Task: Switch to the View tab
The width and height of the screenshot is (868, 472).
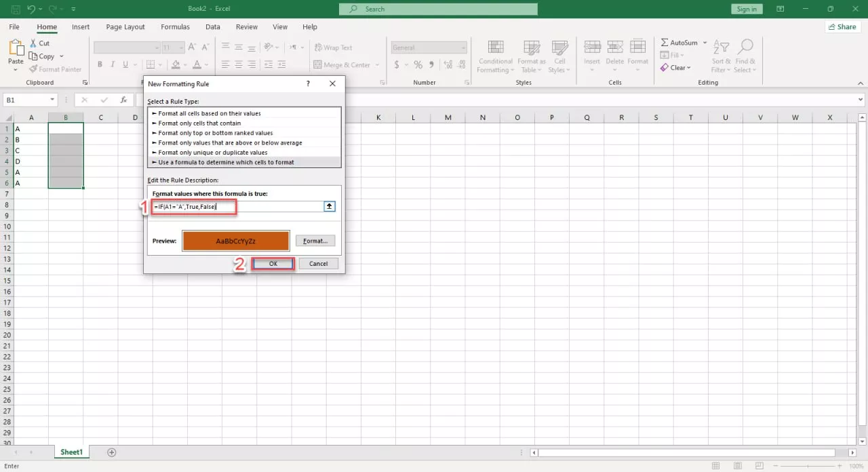Action: [x=280, y=27]
